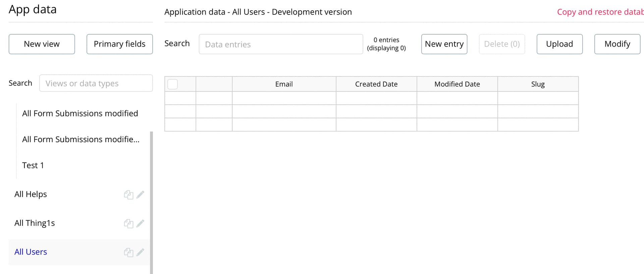Image resolution: width=644 pixels, height=274 pixels.
Task: Upload data with the Upload button
Action: click(x=559, y=44)
